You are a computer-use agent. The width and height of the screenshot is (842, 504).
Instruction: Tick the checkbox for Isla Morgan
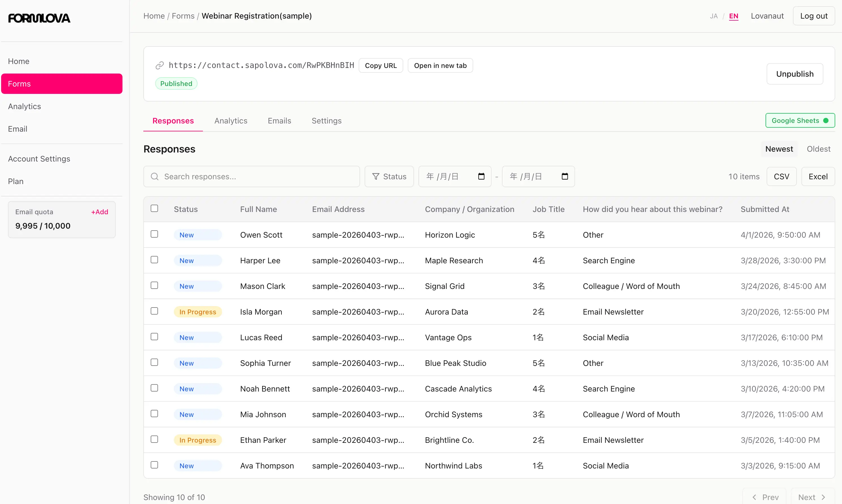(154, 311)
